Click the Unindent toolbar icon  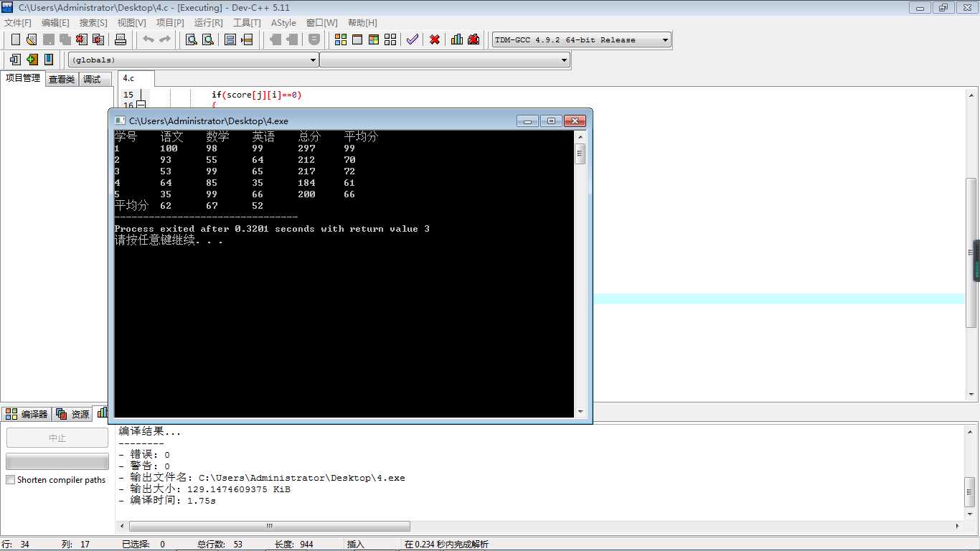[291, 39]
